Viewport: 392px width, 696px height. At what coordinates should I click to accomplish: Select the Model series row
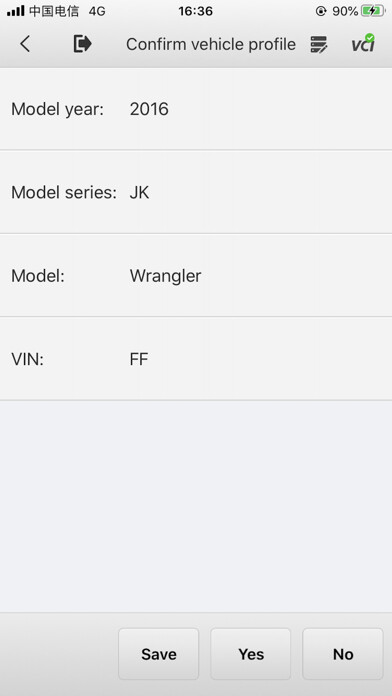(x=196, y=192)
